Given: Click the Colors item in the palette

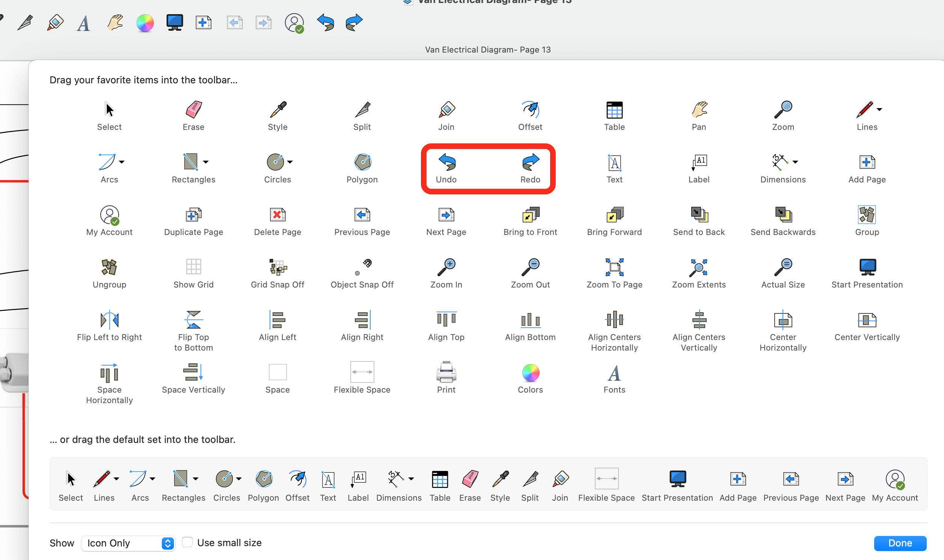Looking at the screenshot, I should click(x=530, y=378).
